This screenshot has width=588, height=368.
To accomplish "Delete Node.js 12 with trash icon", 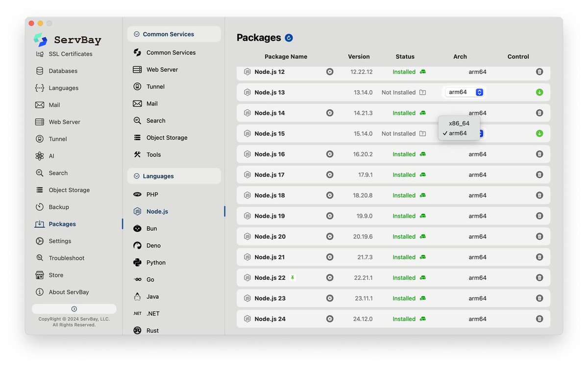I will [539, 72].
